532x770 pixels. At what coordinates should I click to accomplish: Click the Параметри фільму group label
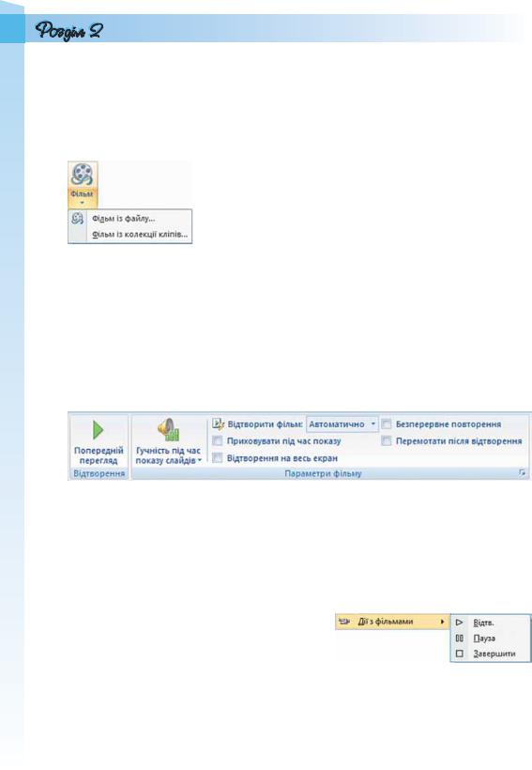click(x=323, y=474)
